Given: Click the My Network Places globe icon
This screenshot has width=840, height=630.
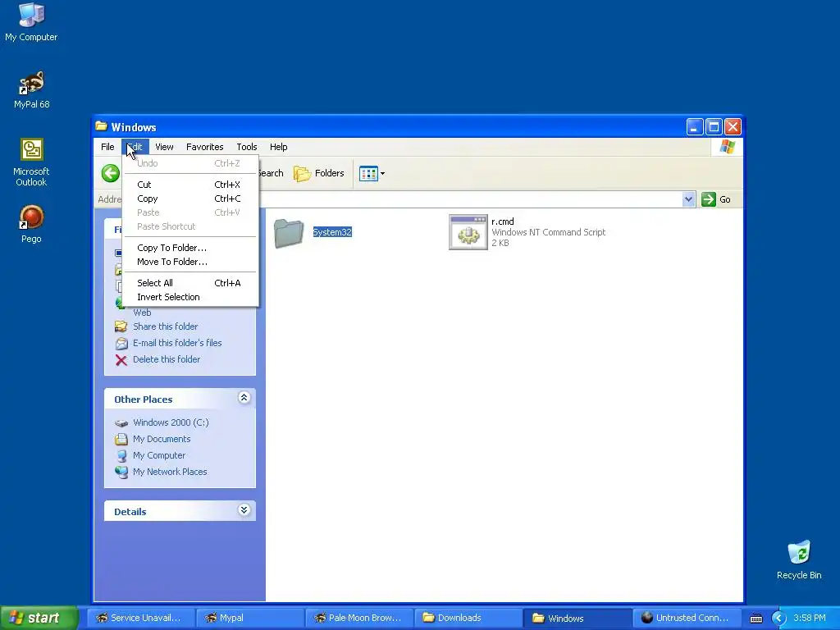Looking at the screenshot, I should 121,472.
